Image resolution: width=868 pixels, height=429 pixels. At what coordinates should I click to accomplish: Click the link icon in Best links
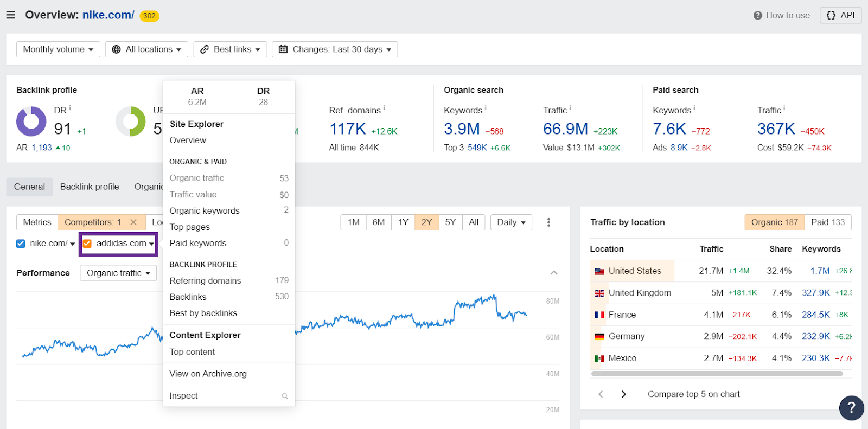pos(205,49)
